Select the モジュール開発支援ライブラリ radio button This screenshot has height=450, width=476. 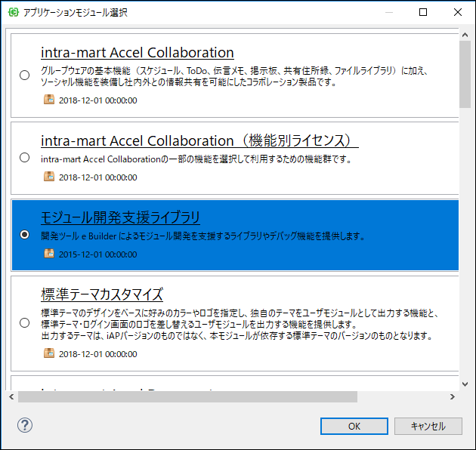click(x=25, y=235)
